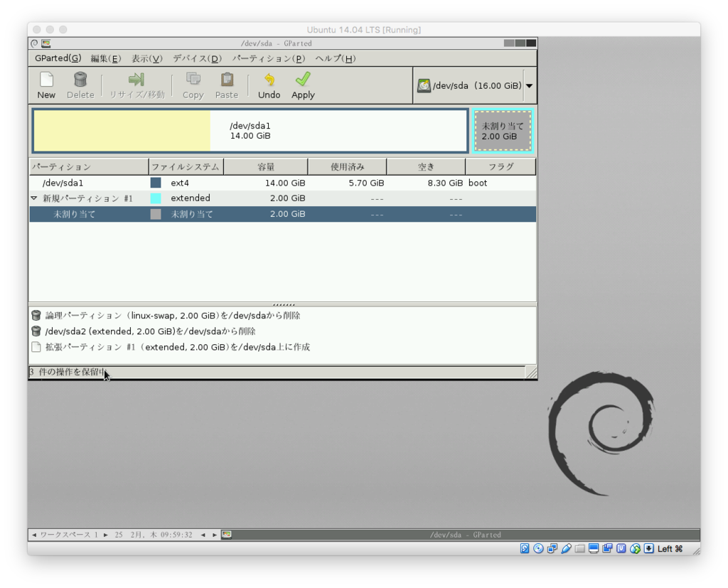The width and height of the screenshot is (728, 588).
Task: Click VirtualBox hard disk activity indicator
Action: [525, 548]
